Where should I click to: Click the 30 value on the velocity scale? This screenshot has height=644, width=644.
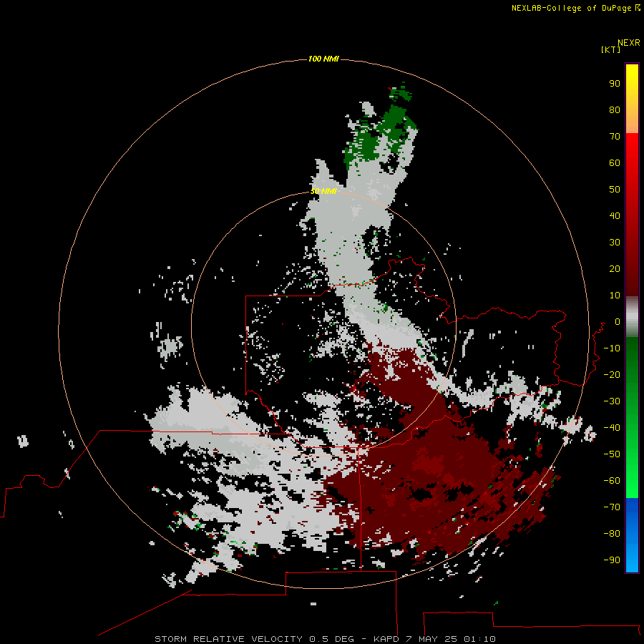click(615, 243)
